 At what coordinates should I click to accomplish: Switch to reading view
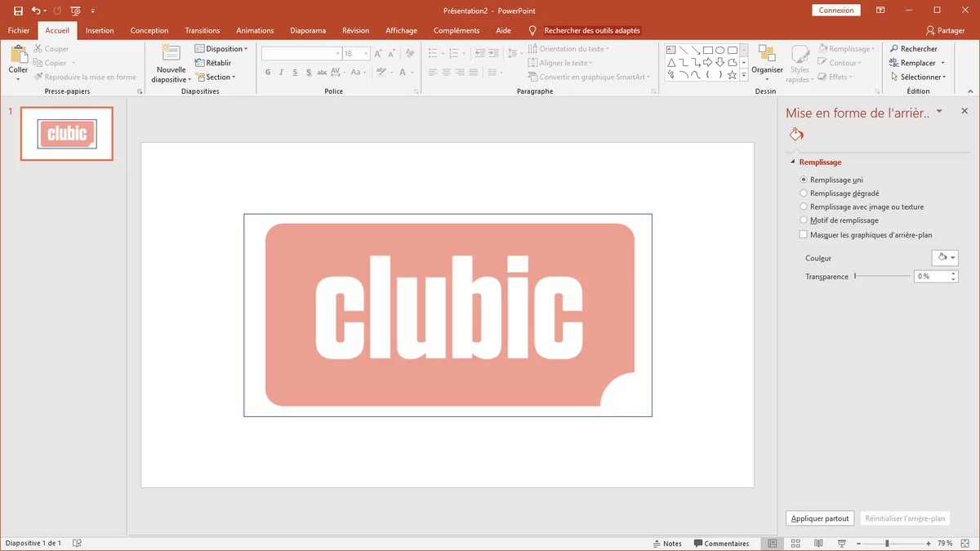(x=818, y=543)
